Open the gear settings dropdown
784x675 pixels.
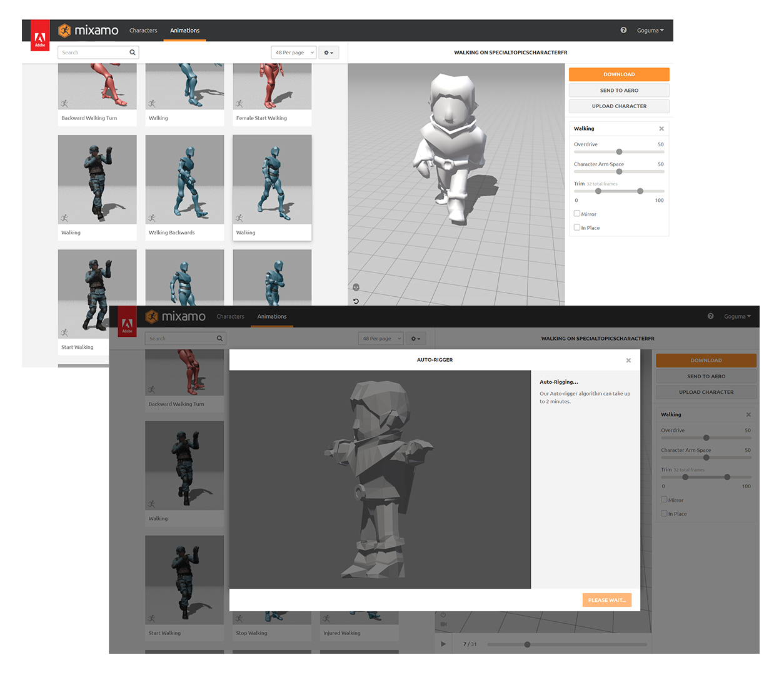click(x=328, y=52)
